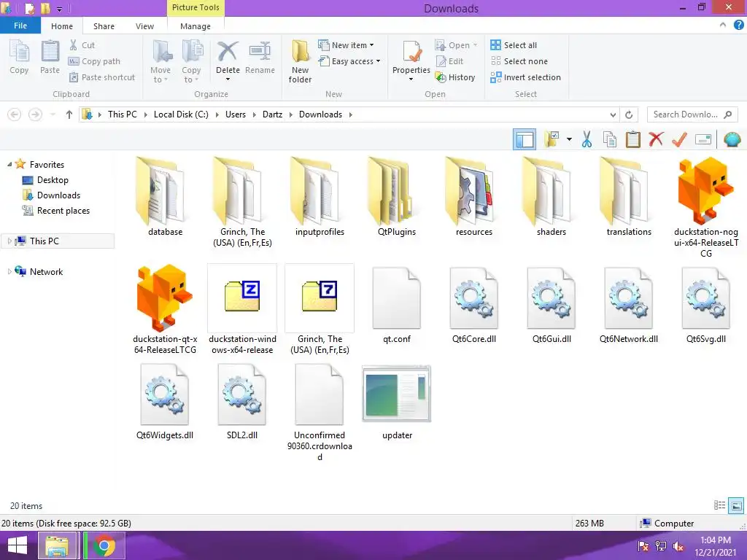
Task: Select the qt.conf file
Action: pos(396,305)
